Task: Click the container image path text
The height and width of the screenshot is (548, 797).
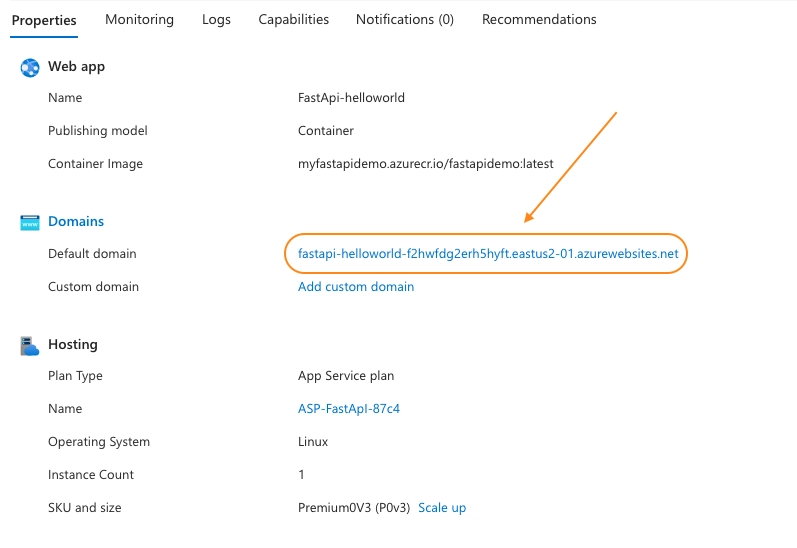Action: (425, 164)
